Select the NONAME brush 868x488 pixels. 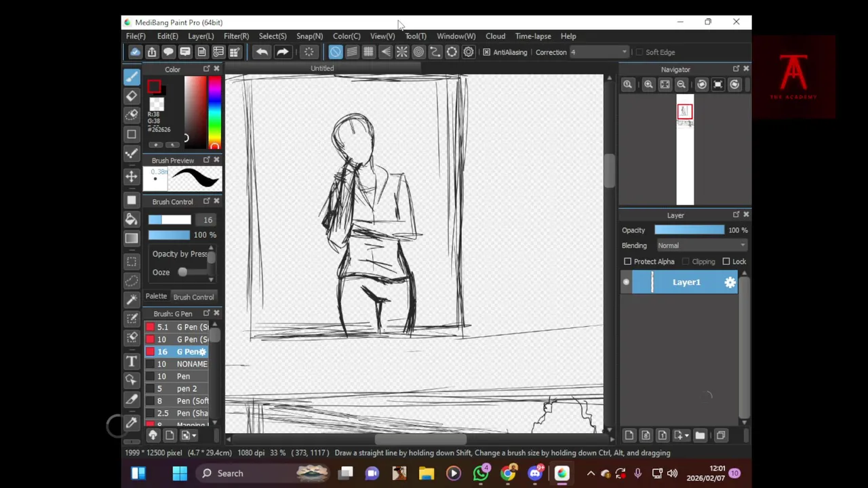coord(176,364)
